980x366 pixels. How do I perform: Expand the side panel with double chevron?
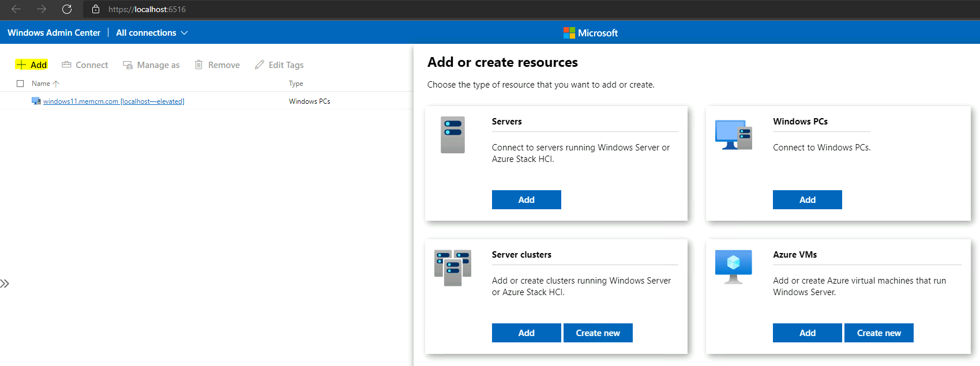[x=5, y=284]
